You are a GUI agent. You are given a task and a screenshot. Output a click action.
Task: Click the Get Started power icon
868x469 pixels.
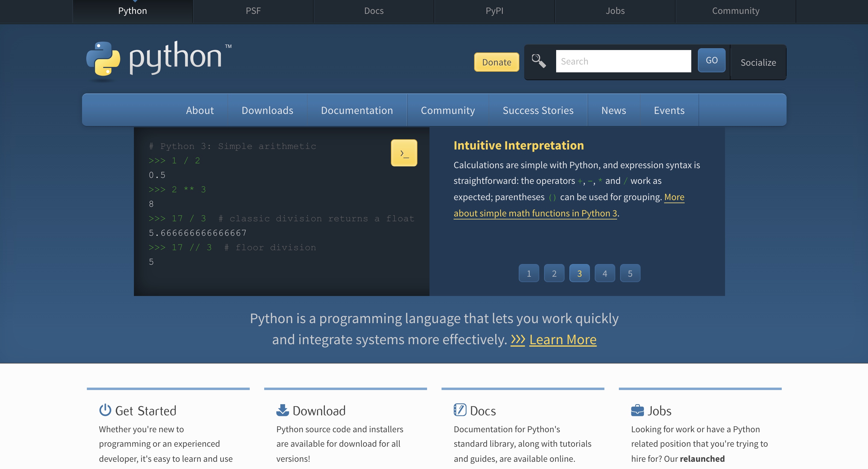click(104, 410)
